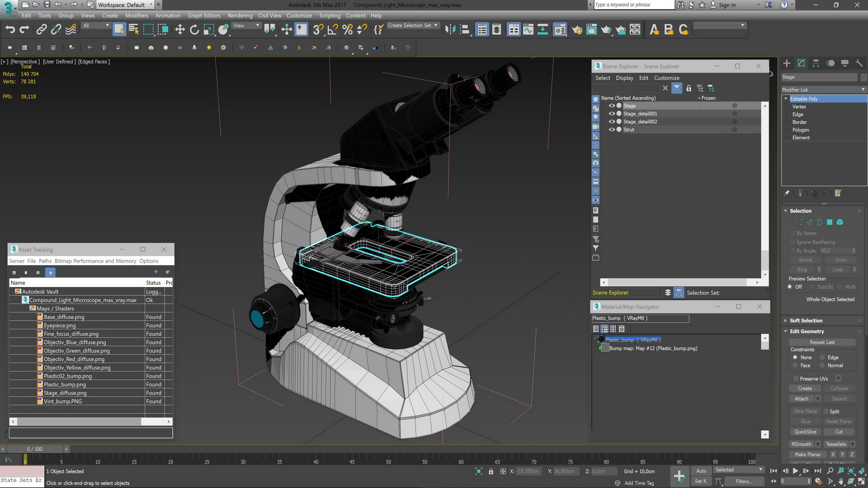Click Pin Stack icon under modifier stack

tap(787, 193)
